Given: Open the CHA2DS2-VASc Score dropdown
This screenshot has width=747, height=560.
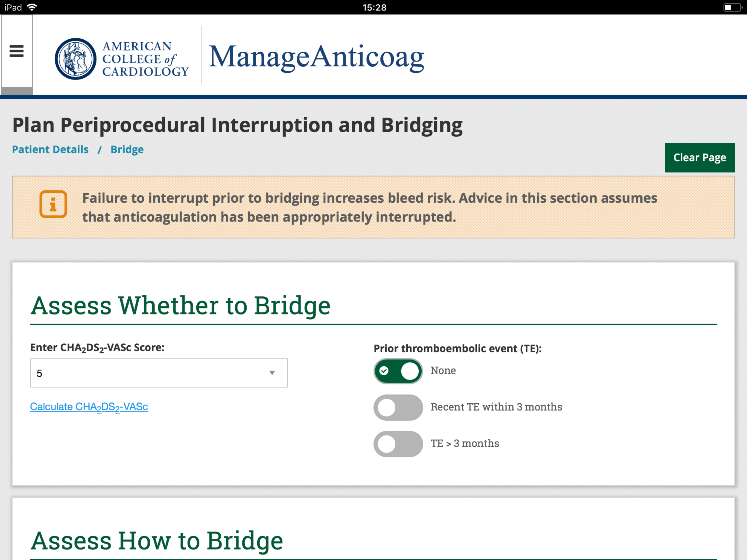Looking at the screenshot, I should tap(159, 373).
